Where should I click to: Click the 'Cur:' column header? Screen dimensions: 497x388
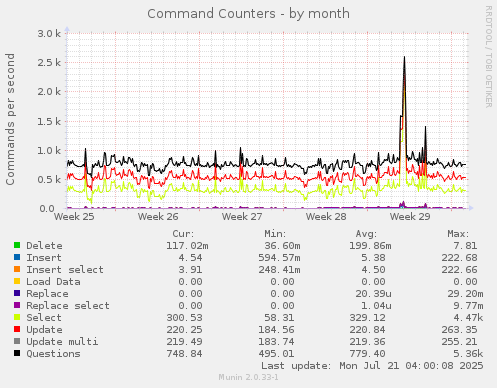click(x=183, y=234)
